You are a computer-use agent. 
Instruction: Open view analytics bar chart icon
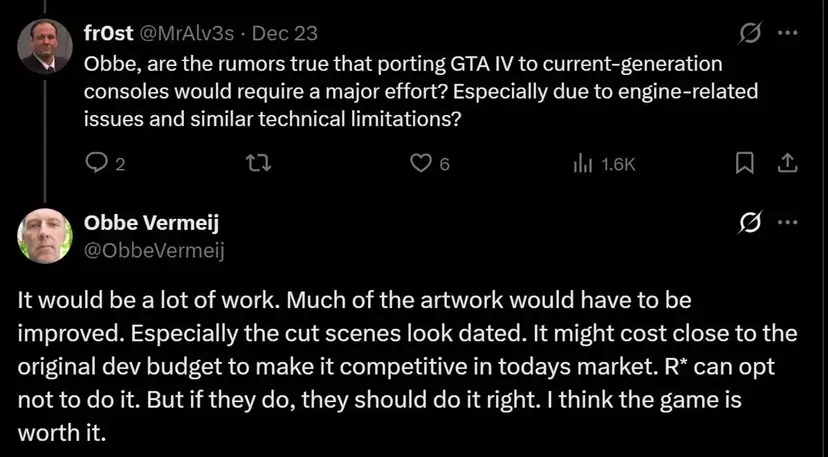pos(583,164)
